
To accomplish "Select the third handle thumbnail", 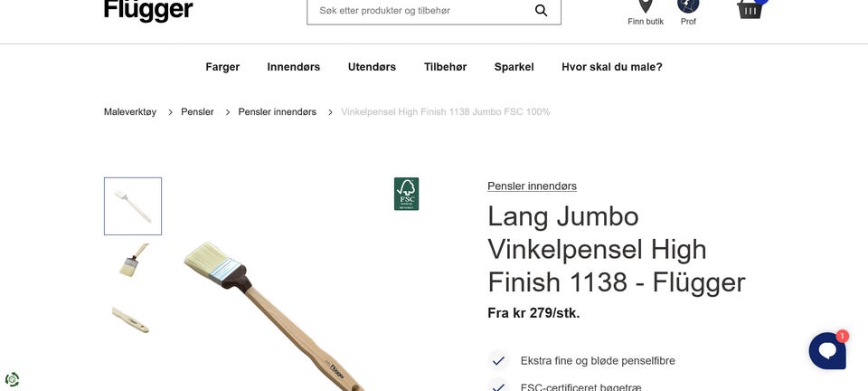I will pyautogui.click(x=131, y=319).
